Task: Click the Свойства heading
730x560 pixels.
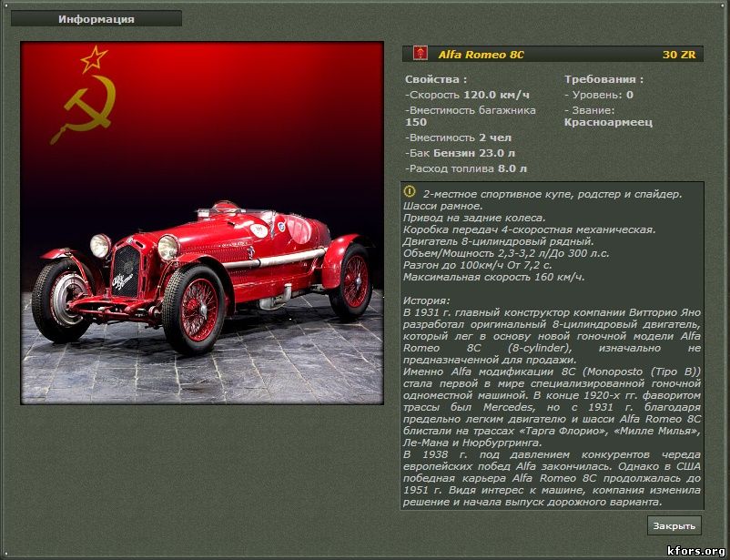Action: [436, 79]
